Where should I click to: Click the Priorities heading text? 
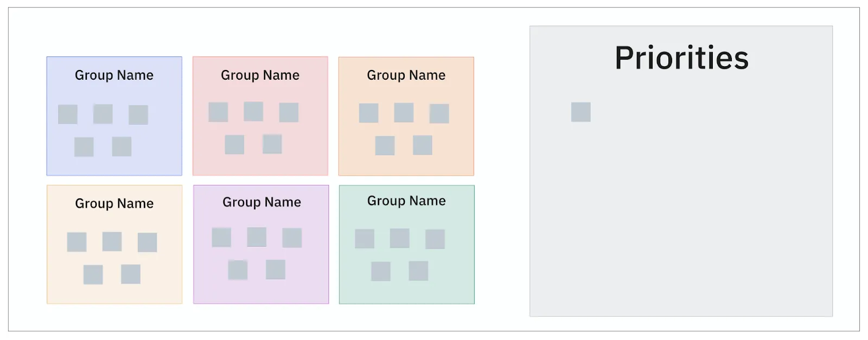[x=681, y=58]
